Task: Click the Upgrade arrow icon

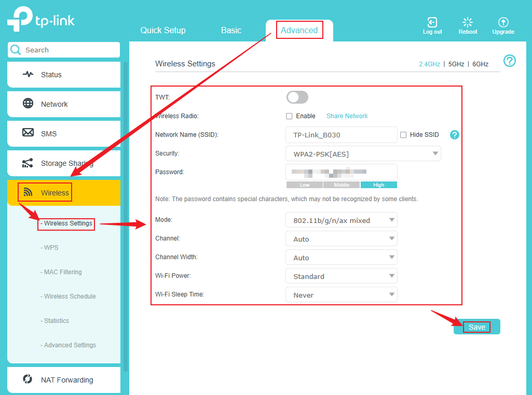Action: tap(503, 22)
